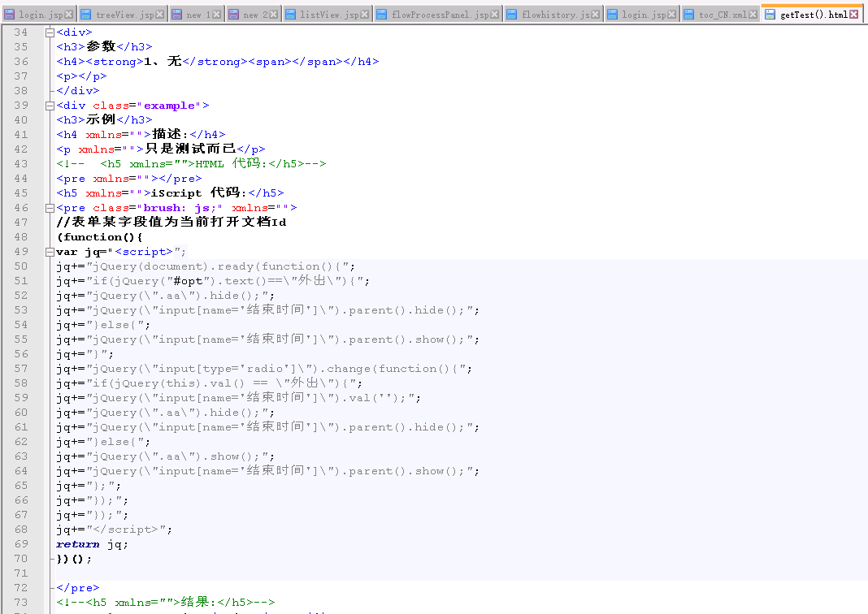868x614 pixels.
Task: Close the login.jsp tab beside treeView.jsp
Action: pos(68,15)
